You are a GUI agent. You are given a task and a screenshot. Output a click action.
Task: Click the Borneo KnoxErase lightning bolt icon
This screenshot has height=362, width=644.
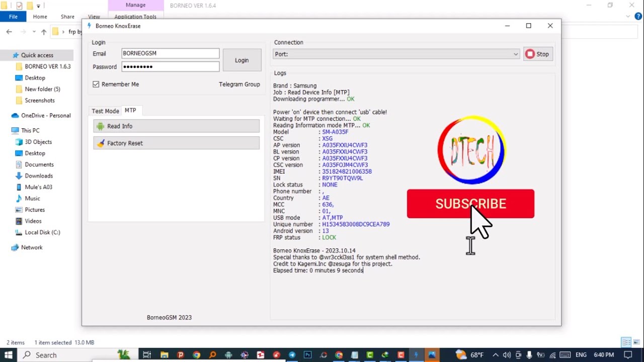90,26
